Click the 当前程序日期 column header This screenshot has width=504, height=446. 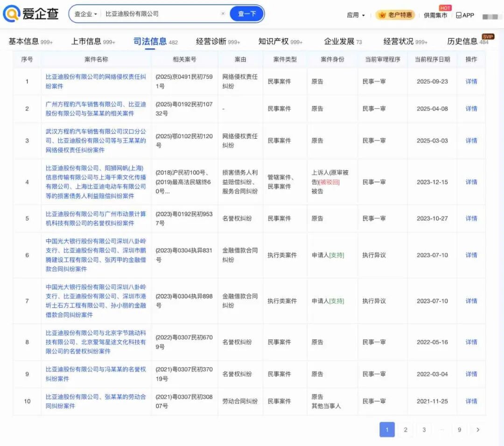(432, 59)
